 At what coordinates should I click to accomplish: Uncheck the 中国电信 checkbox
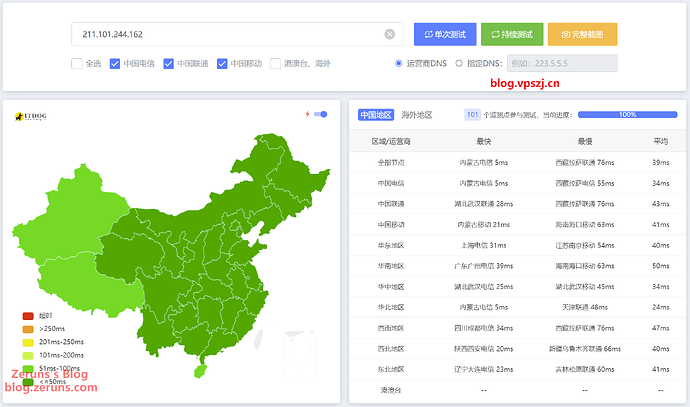point(115,64)
